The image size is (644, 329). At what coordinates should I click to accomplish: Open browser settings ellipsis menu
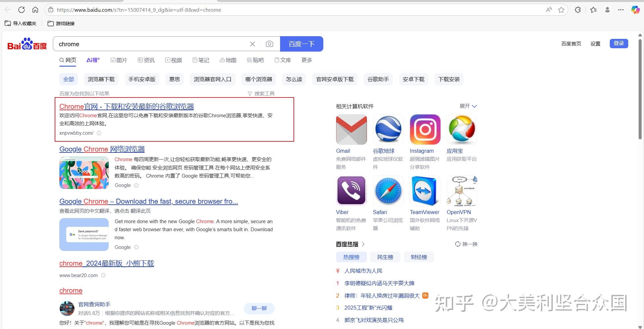(x=621, y=10)
